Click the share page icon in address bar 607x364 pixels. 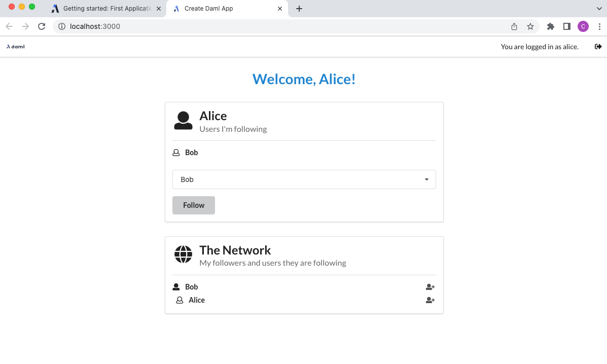click(x=514, y=26)
